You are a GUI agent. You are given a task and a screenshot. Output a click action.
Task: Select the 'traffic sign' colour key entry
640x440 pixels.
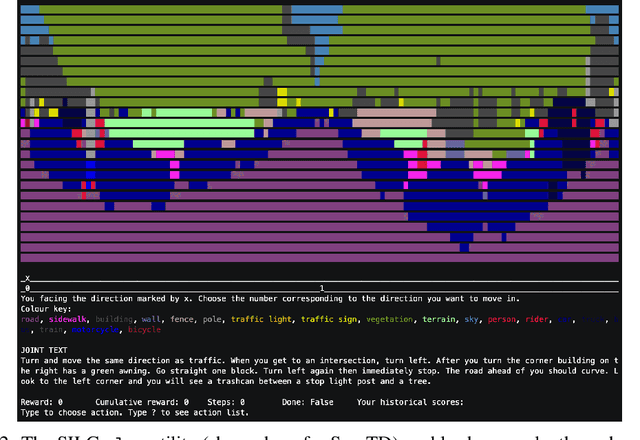pyautogui.click(x=332, y=319)
